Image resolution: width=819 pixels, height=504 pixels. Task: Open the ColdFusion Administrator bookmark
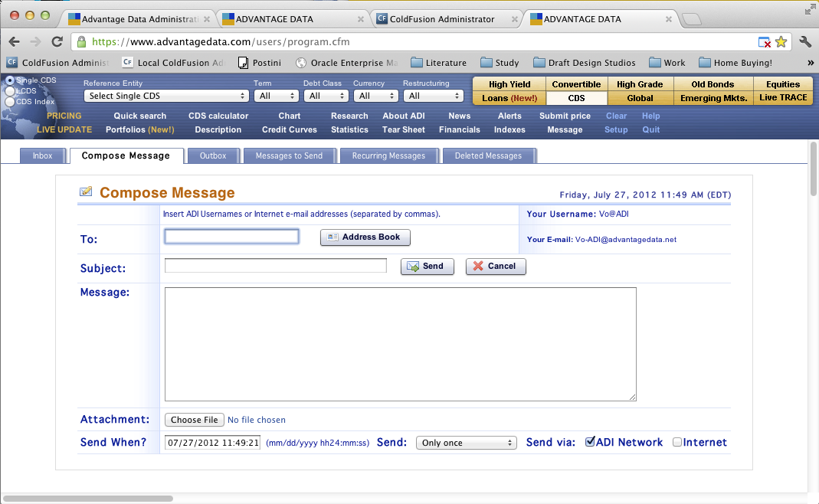point(57,63)
